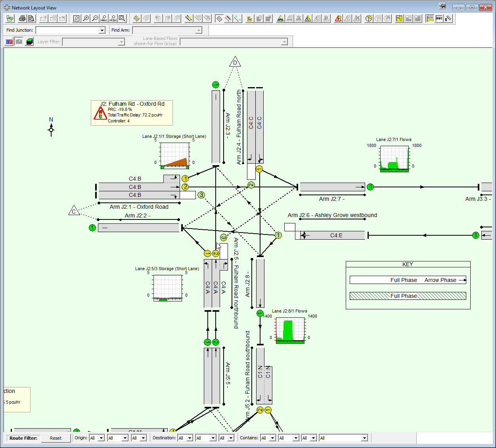
Task: Click the green junction layout view icon
Action: 10,18
